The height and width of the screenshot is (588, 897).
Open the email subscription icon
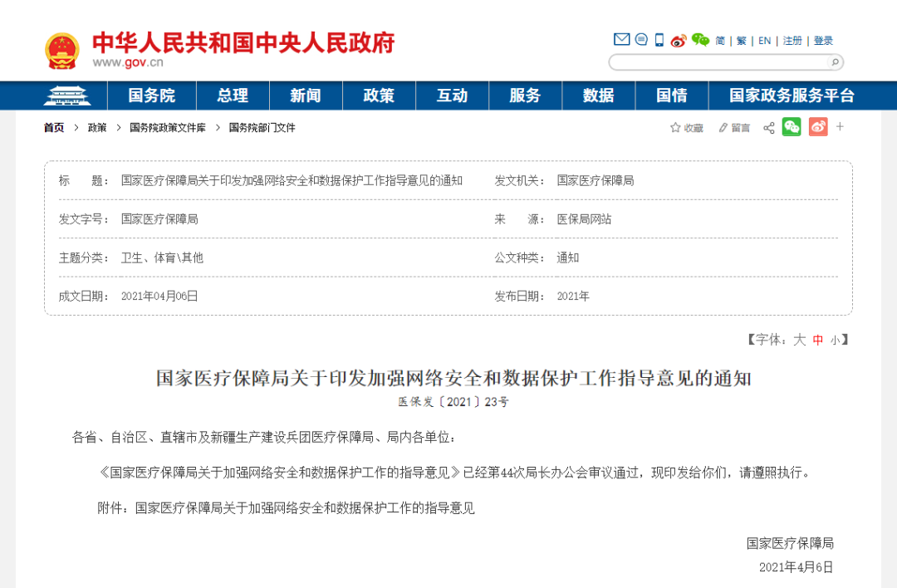coord(620,39)
